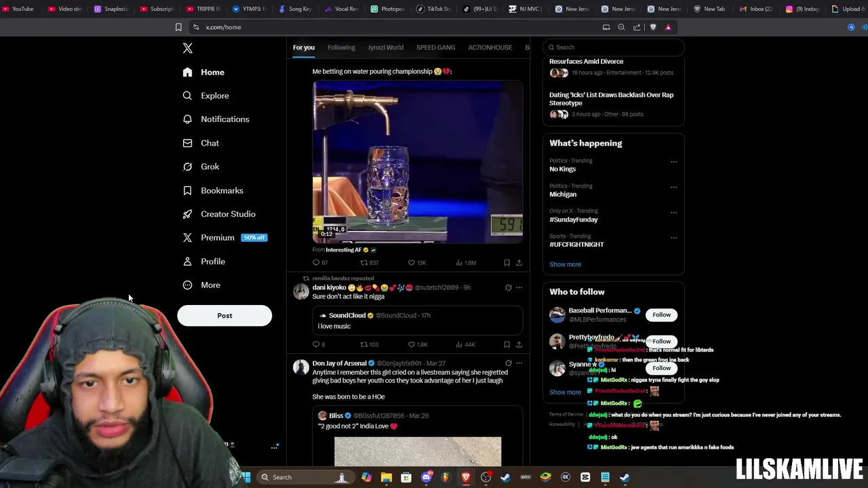Repost the water pouring post

370,263
